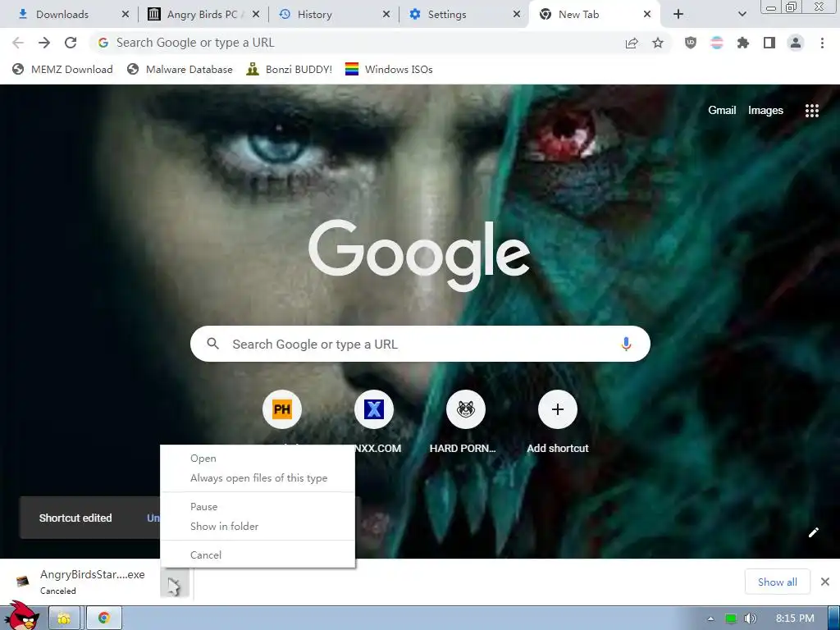
Task: Select Always open files of this type
Action: click(257, 478)
